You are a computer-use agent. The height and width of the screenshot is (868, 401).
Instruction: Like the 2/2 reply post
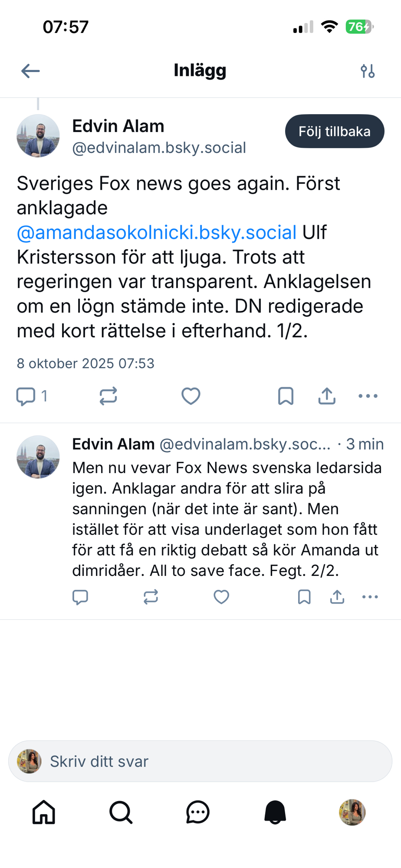click(x=221, y=597)
